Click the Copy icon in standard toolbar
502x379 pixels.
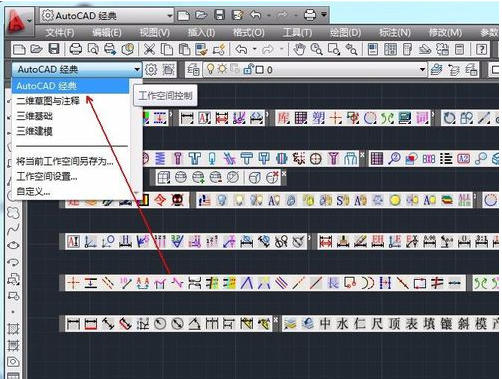[x=167, y=50]
